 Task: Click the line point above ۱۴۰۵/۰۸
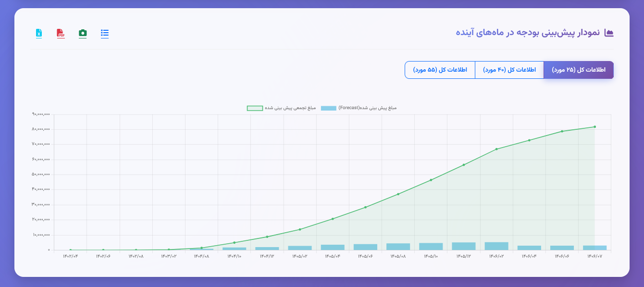(398, 194)
